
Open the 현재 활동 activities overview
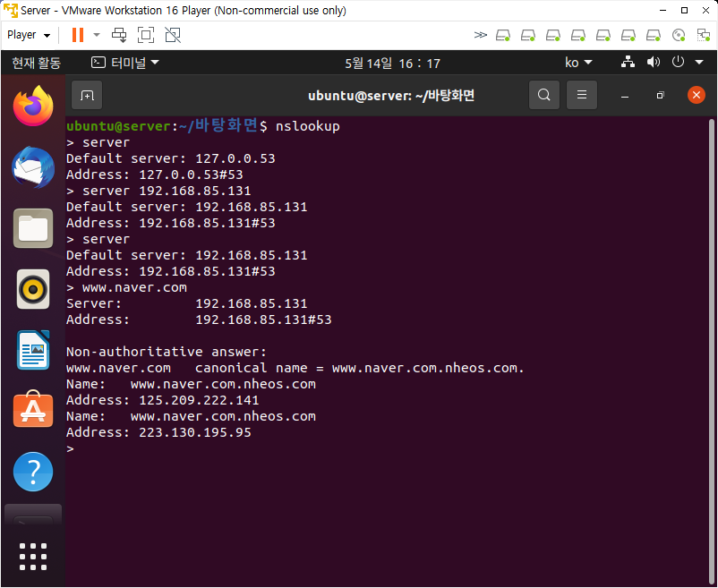pyautogui.click(x=36, y=63)
